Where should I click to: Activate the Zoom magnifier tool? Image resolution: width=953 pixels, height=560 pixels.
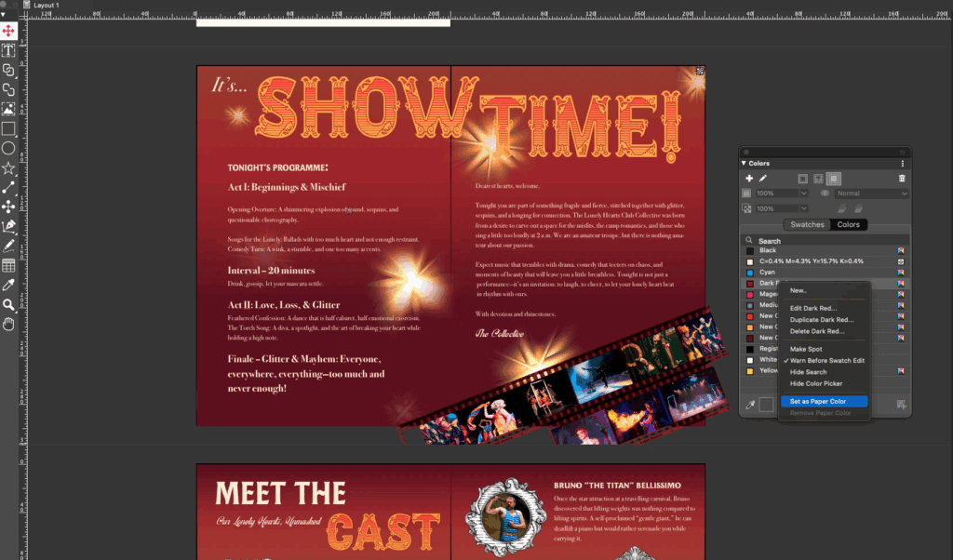8,304
